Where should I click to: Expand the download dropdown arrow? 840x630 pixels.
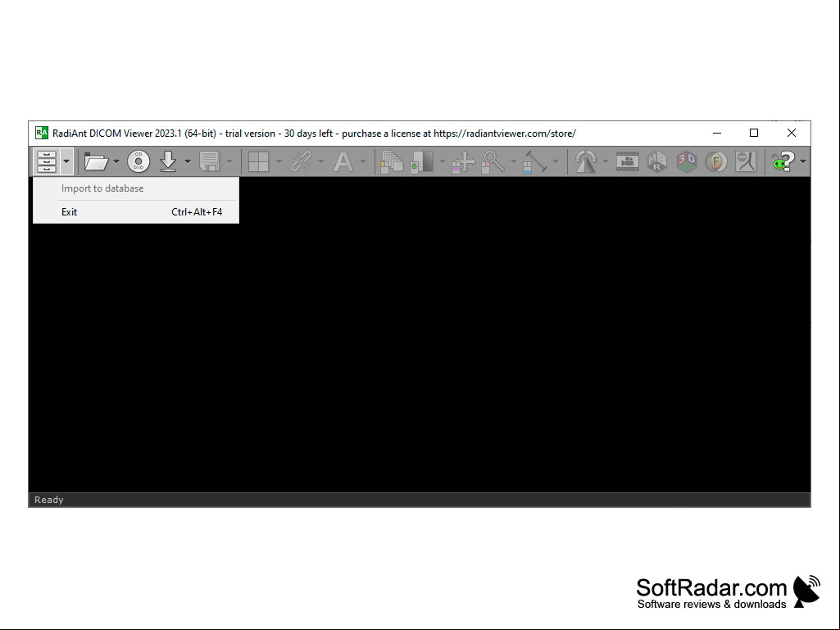tap(188, 161)
